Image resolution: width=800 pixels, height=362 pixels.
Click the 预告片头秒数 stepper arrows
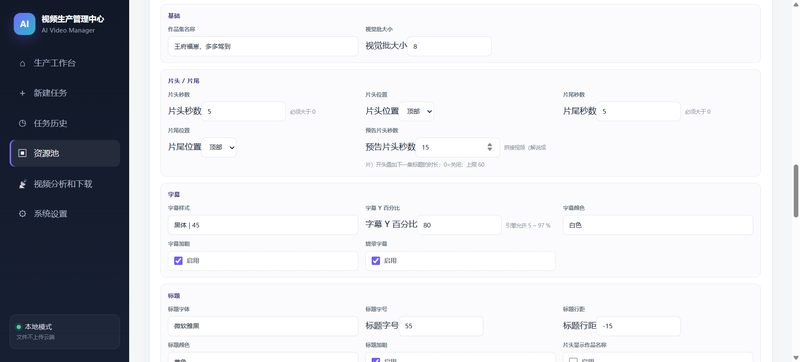pos(490,147)
